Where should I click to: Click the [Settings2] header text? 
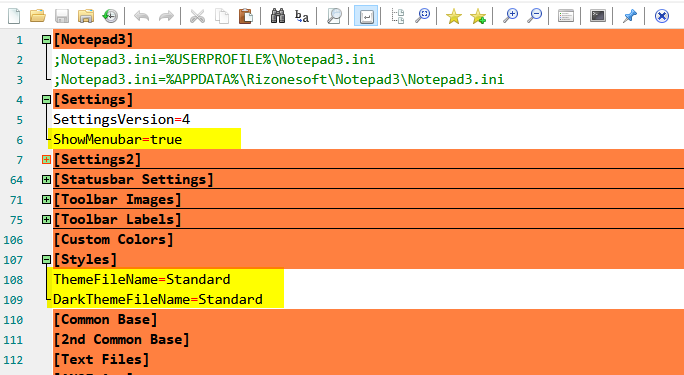97,160
